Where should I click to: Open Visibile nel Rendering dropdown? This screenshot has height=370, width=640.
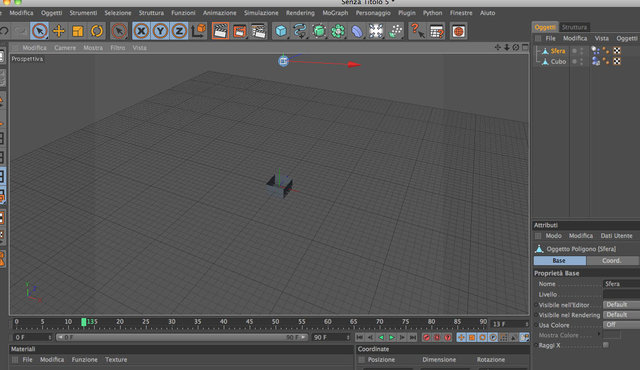622,315
